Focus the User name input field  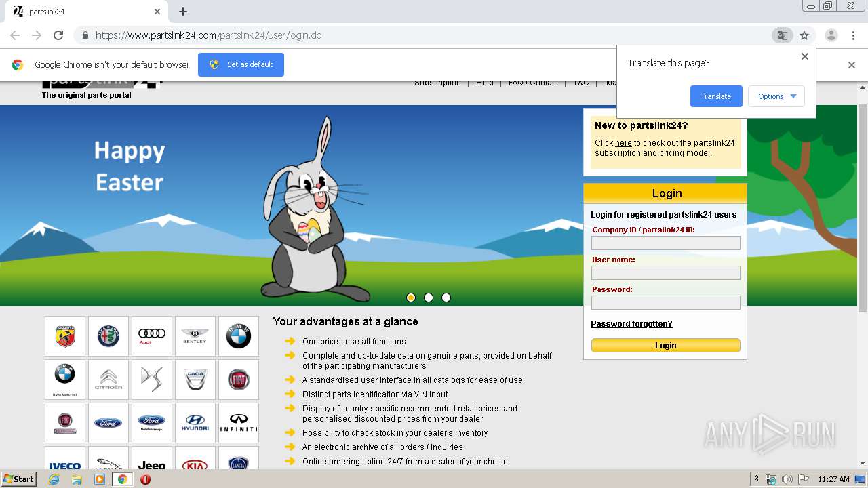click(x=666, y=273)
